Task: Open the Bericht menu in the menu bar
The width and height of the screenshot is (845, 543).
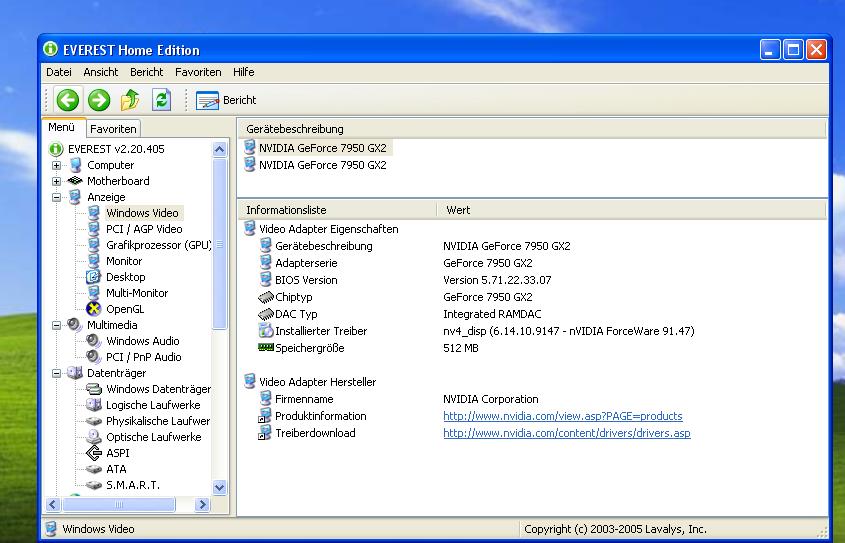Action: coord(147,72)
